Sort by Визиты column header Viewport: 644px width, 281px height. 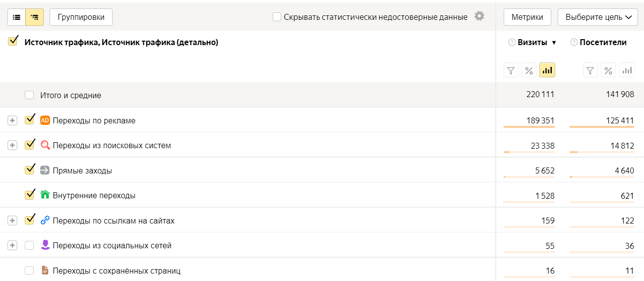[x=532, y=43]
